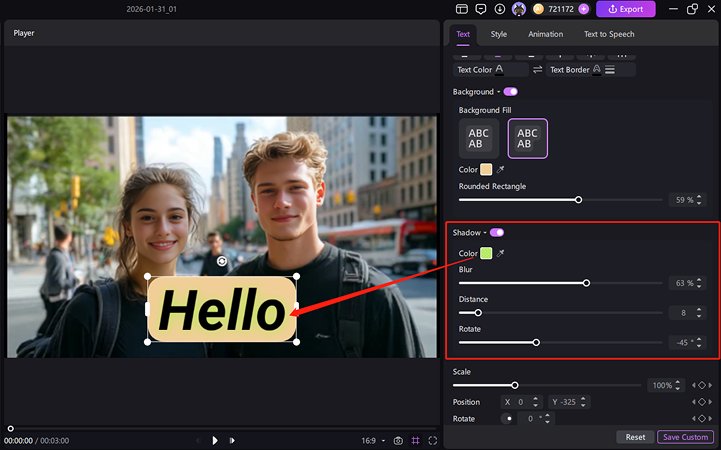Image resolution: width=721 pixels, height=450 pixels.
Task: Go to previous Scale keyframe arrow
Action: [x=694, y=385]
